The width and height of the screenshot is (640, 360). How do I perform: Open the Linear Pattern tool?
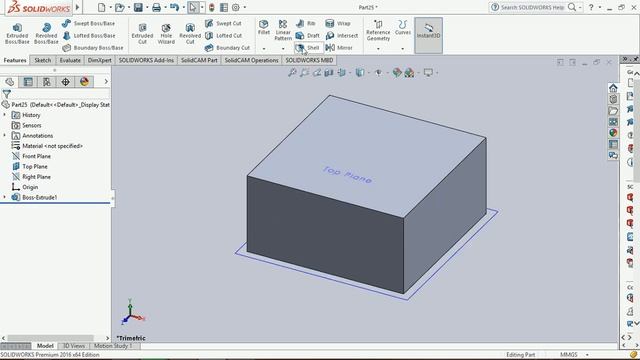(x=283, y=30)
